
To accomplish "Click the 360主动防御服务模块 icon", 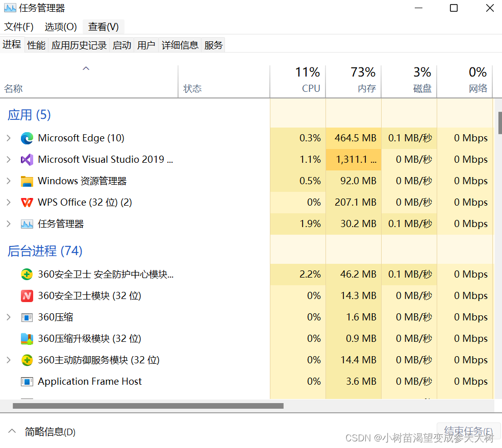I will point(27,360).
